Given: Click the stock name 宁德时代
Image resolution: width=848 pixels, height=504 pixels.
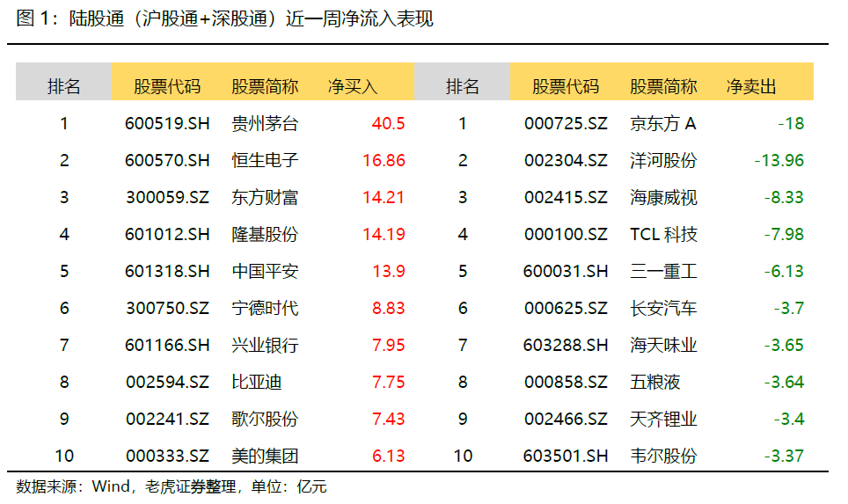Looking at the screenshot, I should click(x=265, y=308).
